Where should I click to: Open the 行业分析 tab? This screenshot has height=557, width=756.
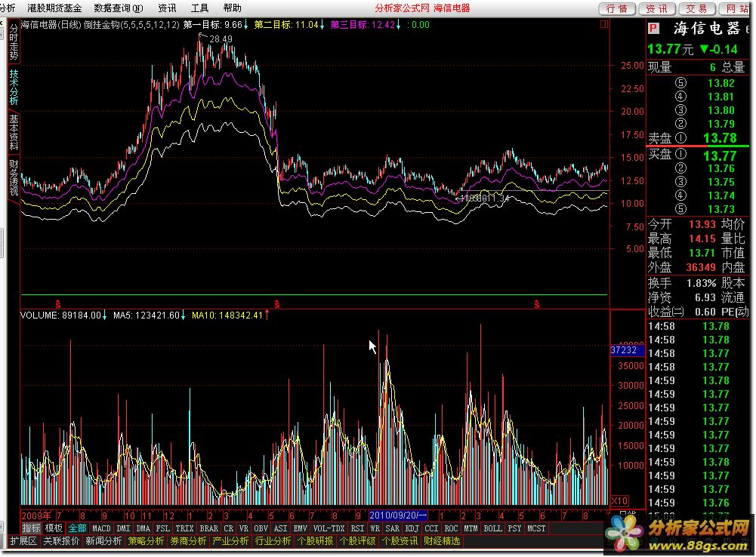point(273,542)
